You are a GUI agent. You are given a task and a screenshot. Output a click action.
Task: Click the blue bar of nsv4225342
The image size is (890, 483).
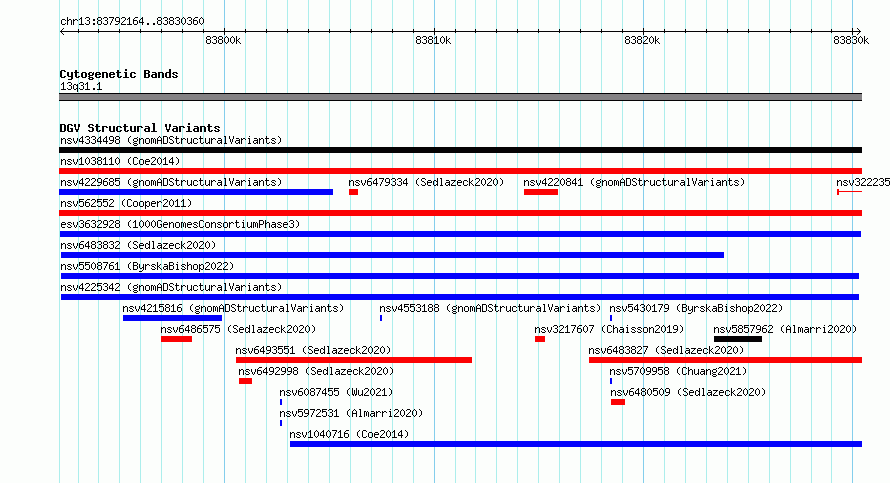click(460, 297)
